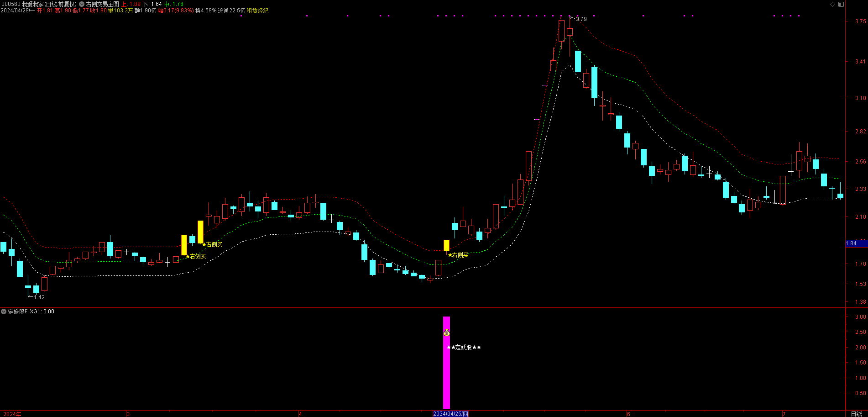Image resolution: width=868 pixels, height=417 pixels.
Task: Select the highlighted date 2024/04/25/四
Action: (450, 414)
